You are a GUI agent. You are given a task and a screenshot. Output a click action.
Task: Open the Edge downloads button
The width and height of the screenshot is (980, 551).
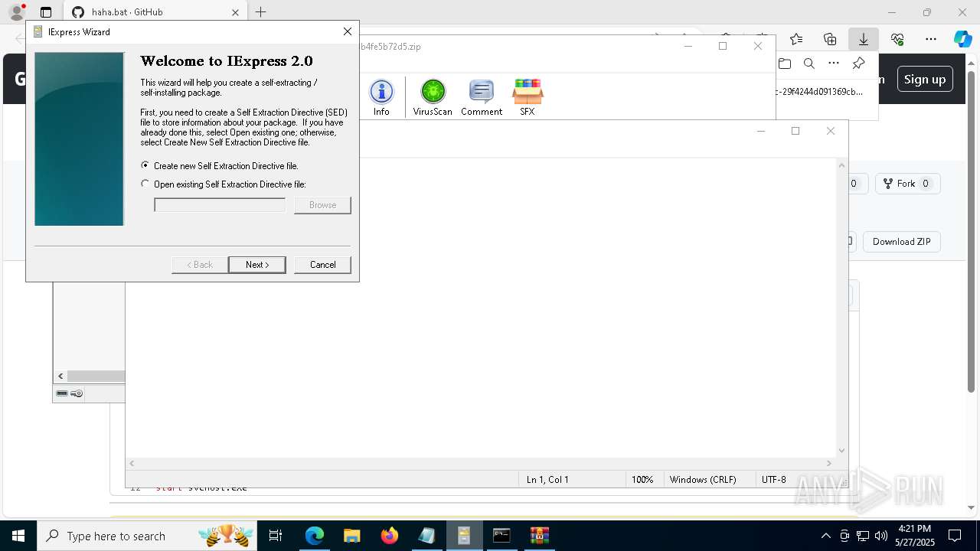pos(863,39)
